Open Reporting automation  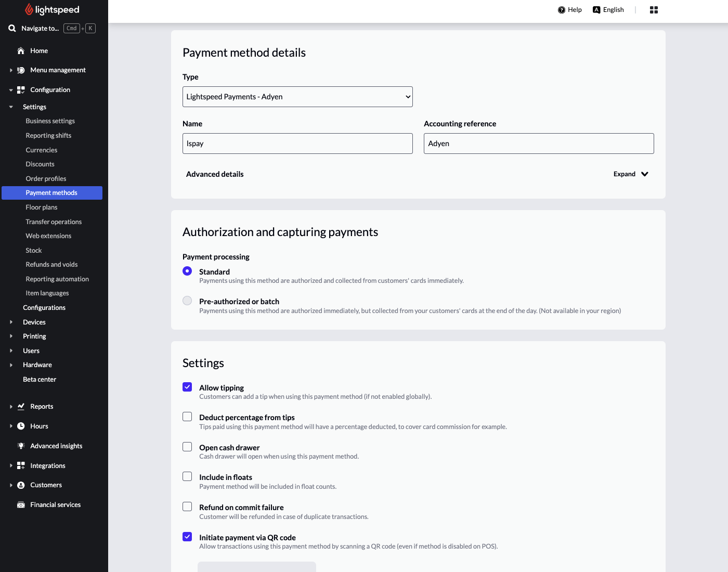(57, 279)
